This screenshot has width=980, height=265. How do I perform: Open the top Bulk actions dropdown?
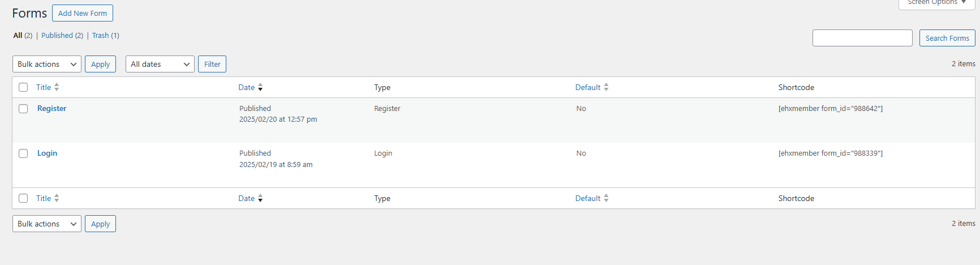pos(47,64)
